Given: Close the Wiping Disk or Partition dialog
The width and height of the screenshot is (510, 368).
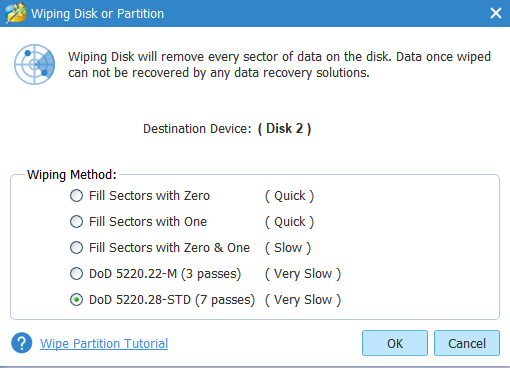Looking at the screenshot, I should click(x=496, y=13).
